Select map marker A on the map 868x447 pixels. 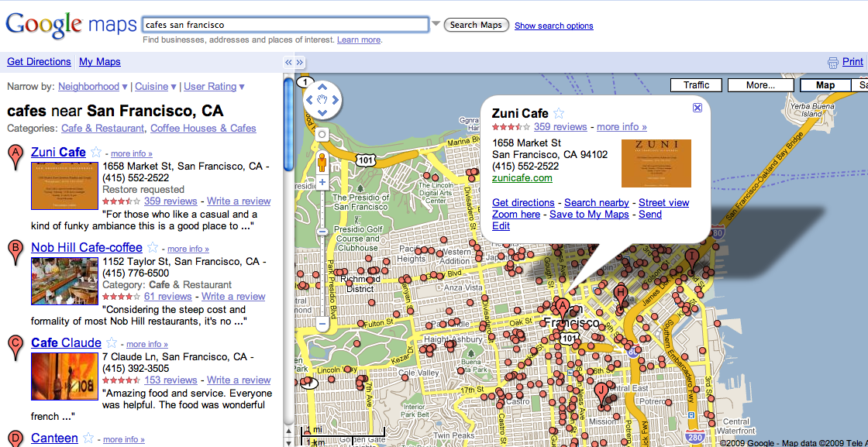(563, 308)
